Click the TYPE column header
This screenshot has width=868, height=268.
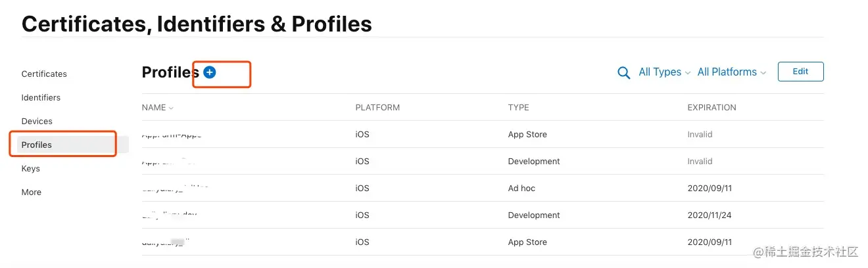(x=518, y=108)
